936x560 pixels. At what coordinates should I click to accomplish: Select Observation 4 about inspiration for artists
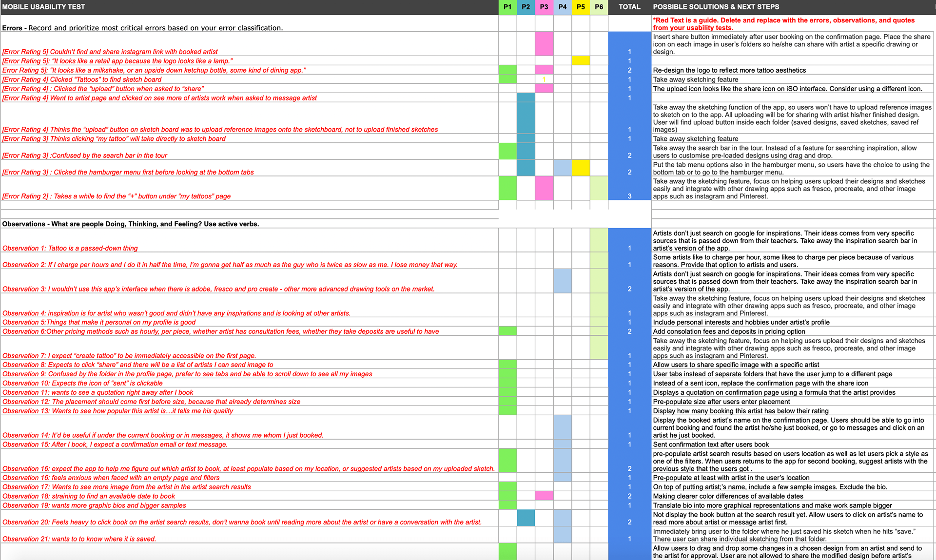[x=249, y=306]
